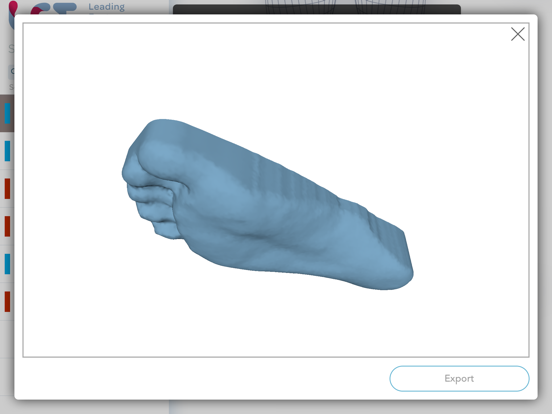Click the Export button
Screen dimensions: 552x414
tap(459, 378)
